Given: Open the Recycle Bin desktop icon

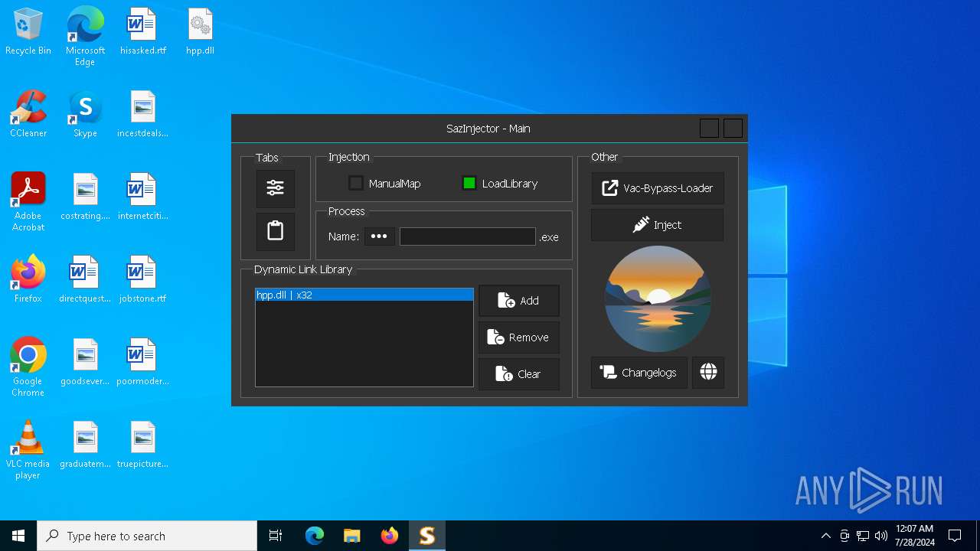Looking at the screenshot, I should click(28, 32).
